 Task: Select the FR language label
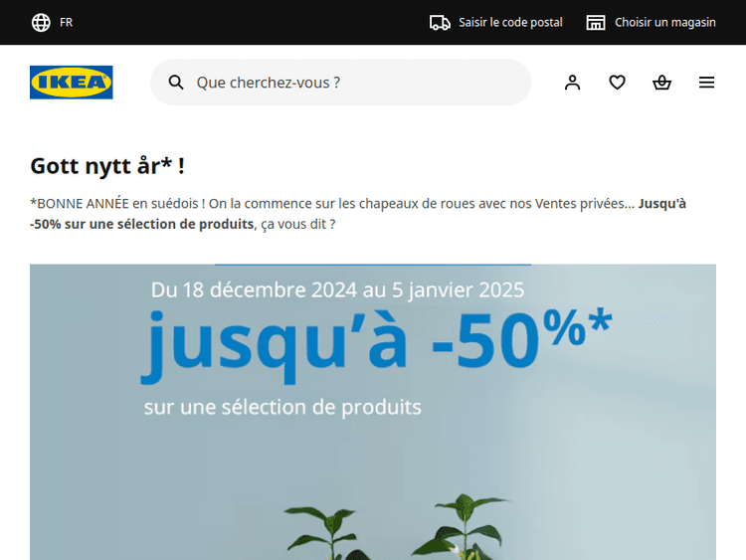(x=66, y=22)
